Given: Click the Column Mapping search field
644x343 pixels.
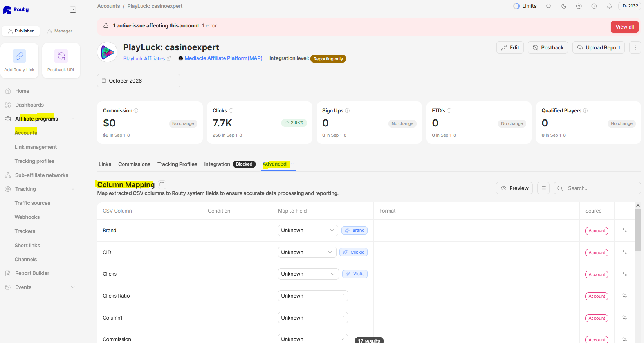Looking at the screenshot, I should (x=597, y=188).
